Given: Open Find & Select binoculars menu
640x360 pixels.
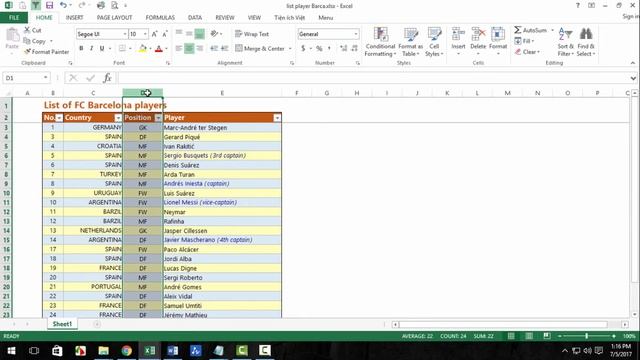Looking at the screenshot, I should point(586,42).
